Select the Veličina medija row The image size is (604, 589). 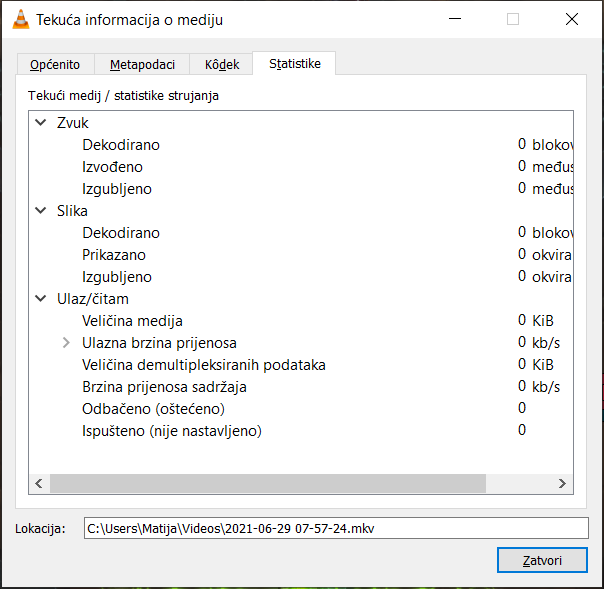[132, 321]
